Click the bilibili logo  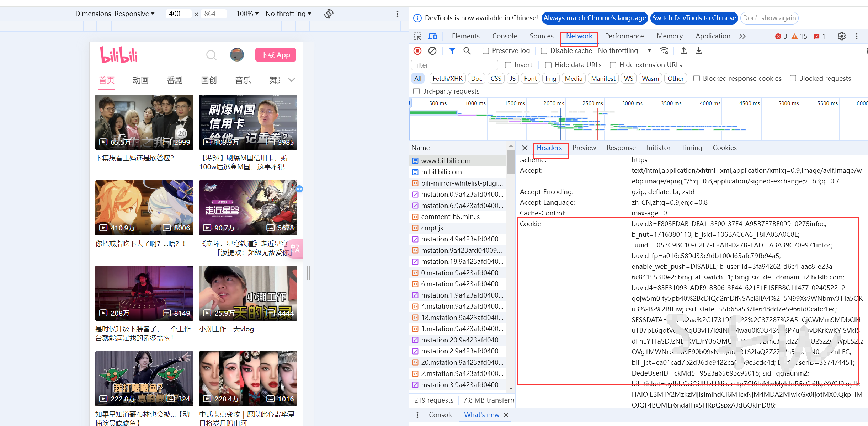(x=119, y=55)
